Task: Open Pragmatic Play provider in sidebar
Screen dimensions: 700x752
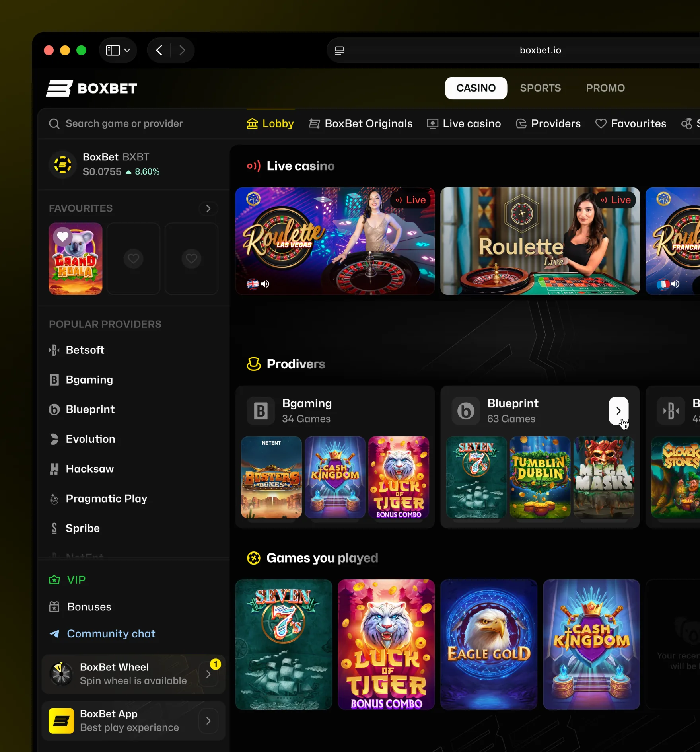Action: [x=98, y=499]
